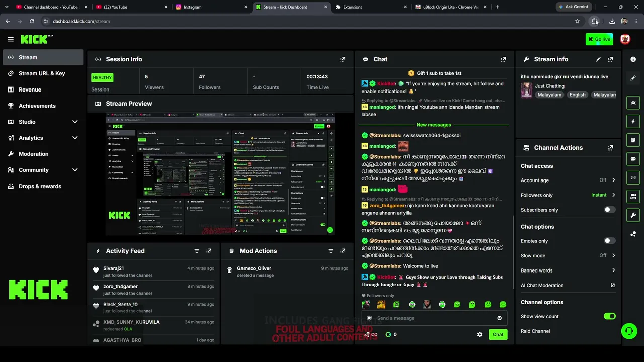Toggle the stream preview widget in right sidebar
The height and width of the screenshot is (362, 644).
point(633,103)
